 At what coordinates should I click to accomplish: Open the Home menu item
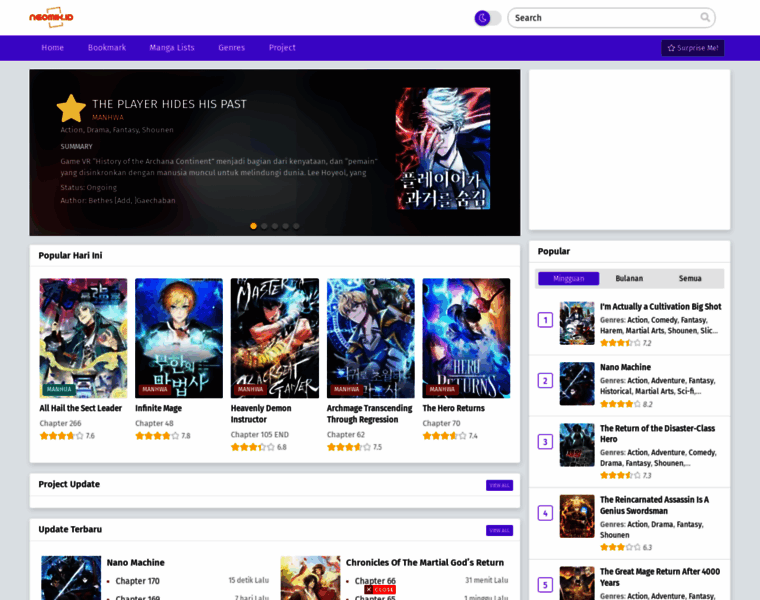click(x=52, y=47)
